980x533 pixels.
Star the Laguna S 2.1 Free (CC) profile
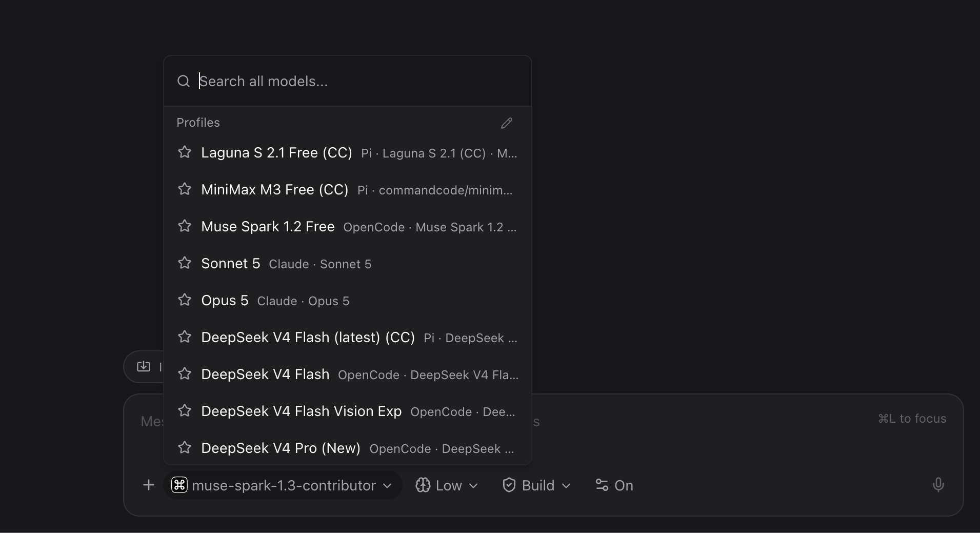coord(185,152)
